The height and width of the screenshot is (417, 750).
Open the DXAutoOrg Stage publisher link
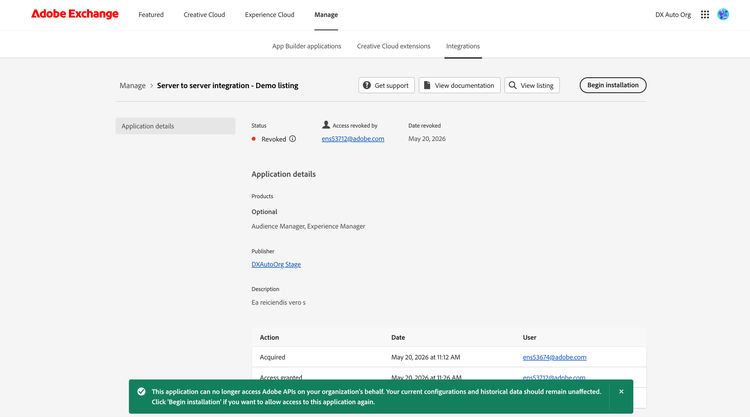click(x=276, y=264)
